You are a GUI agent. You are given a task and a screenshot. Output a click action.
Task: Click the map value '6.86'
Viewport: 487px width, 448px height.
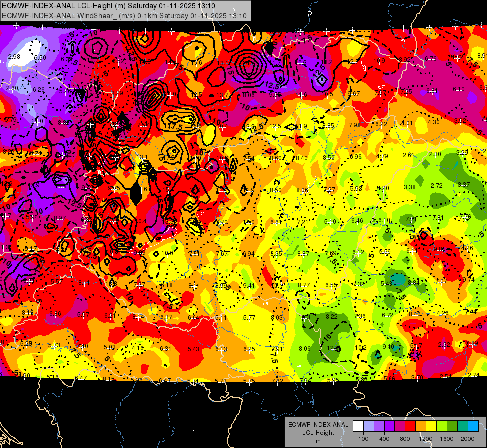pos(55,314)
